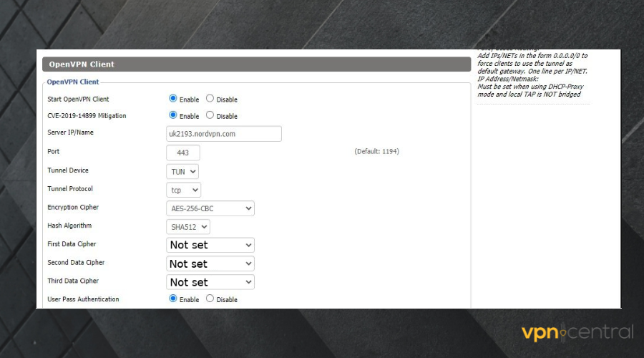Image resolution: width=644 pixels, height=358 pixels.
Task: Enable User Pass Authentication radio button
Action: point(173,299)
